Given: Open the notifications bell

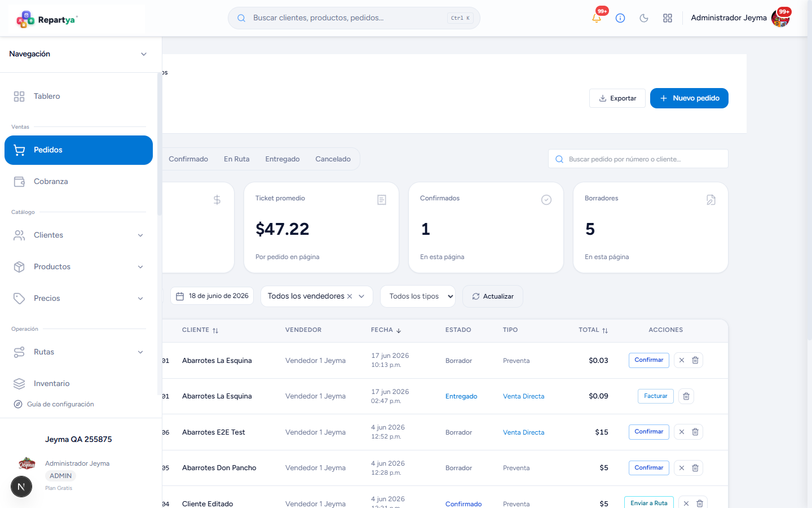Looking at the screenshot, I should (597, 18).
